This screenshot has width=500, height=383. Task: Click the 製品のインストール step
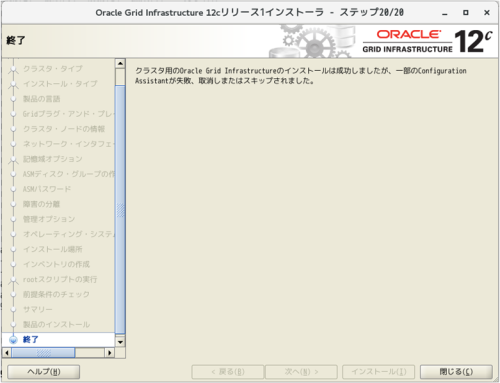click(x=56, y=324)
